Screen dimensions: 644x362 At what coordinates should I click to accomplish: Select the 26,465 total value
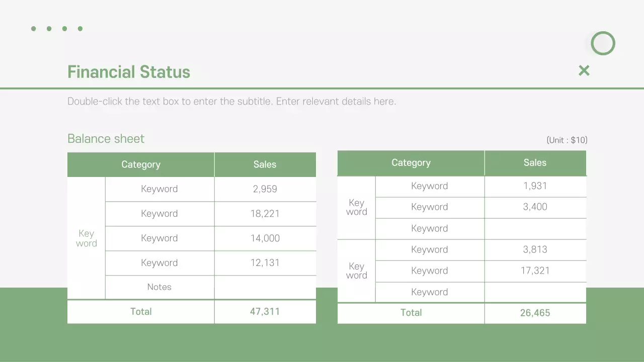tap(535, 313)
